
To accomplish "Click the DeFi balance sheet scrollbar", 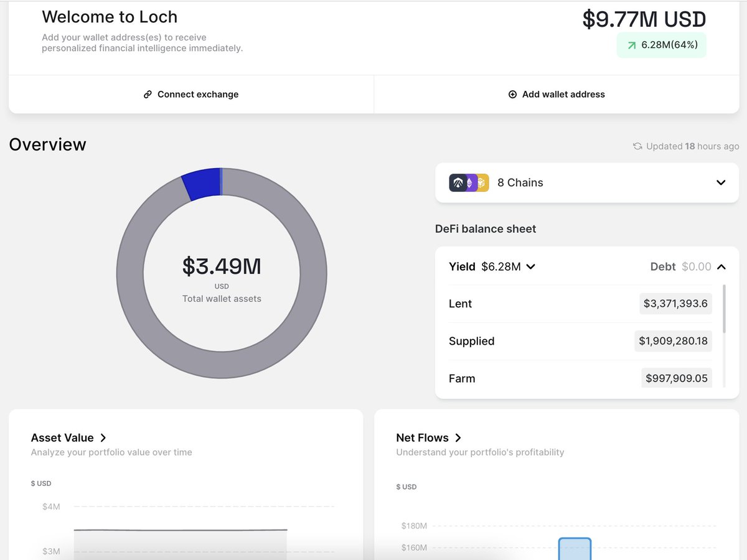I will pyautogui.click(x=724, y=308).
